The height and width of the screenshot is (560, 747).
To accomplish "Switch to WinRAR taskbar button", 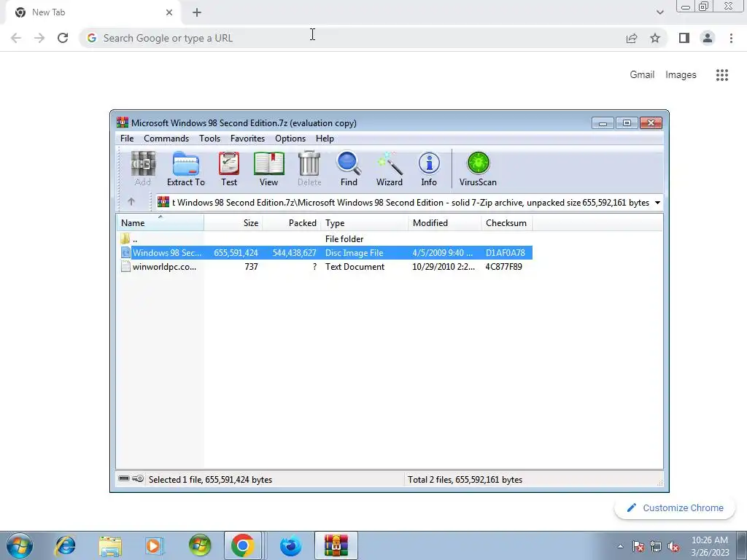I will coord(336,545).
